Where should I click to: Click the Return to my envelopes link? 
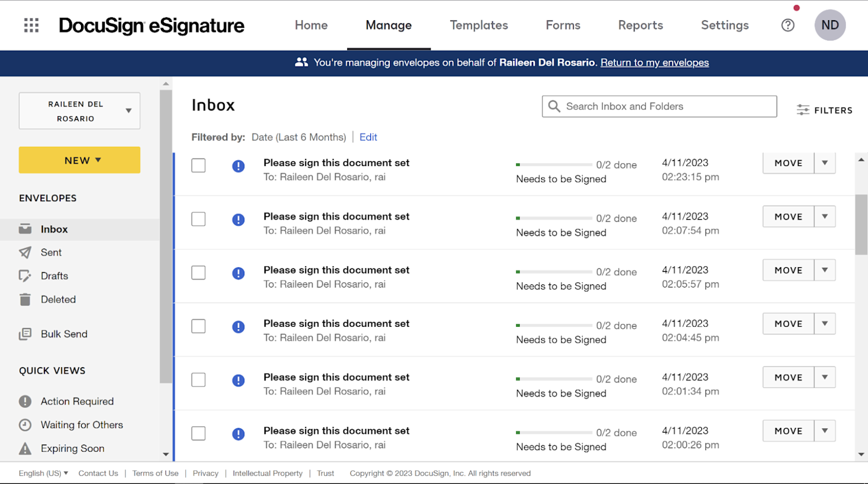654,62
